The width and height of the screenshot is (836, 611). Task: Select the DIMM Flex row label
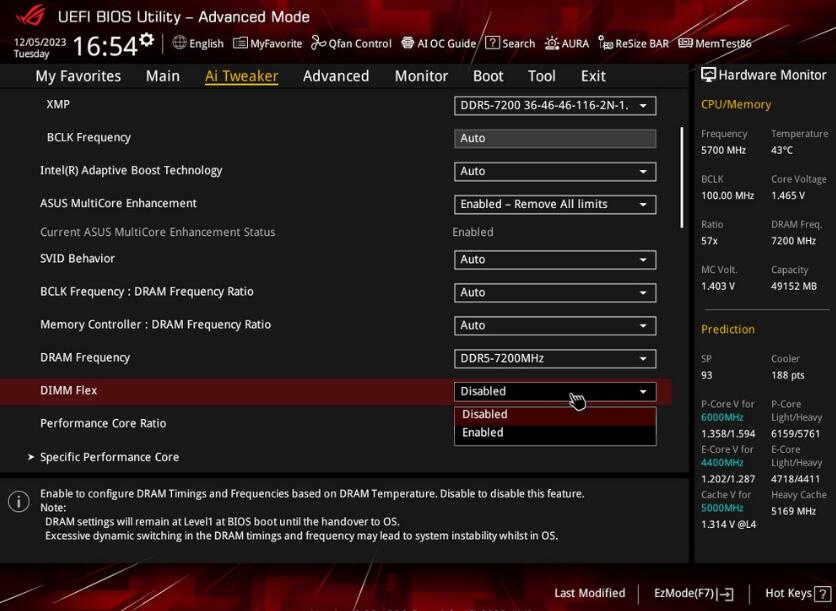(69, 390)
